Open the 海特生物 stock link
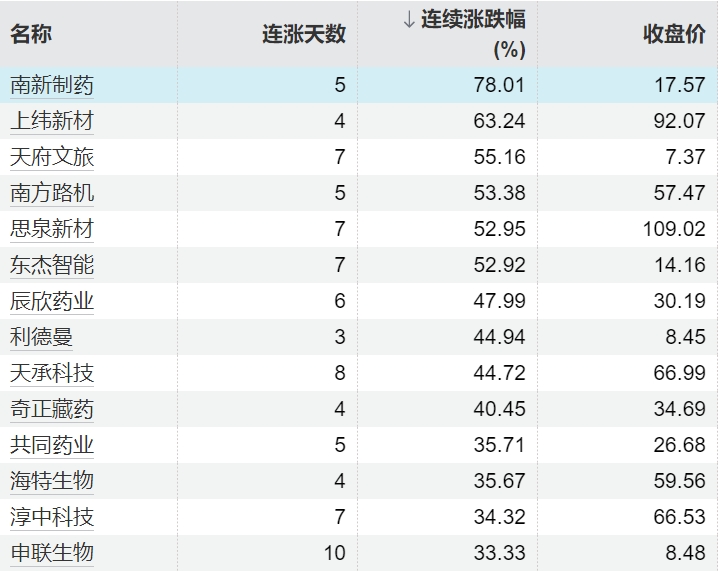 tap(52, 481)
